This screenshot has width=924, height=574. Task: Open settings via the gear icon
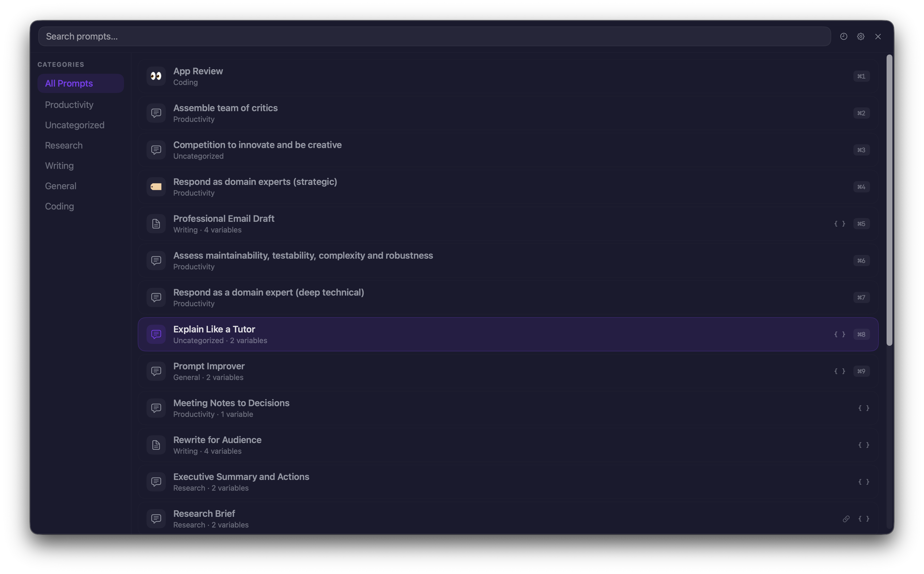861,36
